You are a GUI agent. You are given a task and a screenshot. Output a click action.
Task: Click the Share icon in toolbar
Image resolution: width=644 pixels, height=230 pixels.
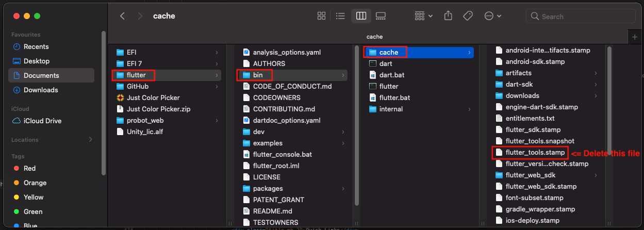(448, 16)
